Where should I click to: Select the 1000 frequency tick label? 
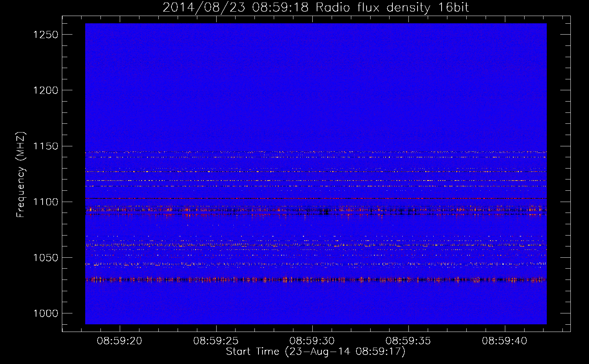click(46, 313)
